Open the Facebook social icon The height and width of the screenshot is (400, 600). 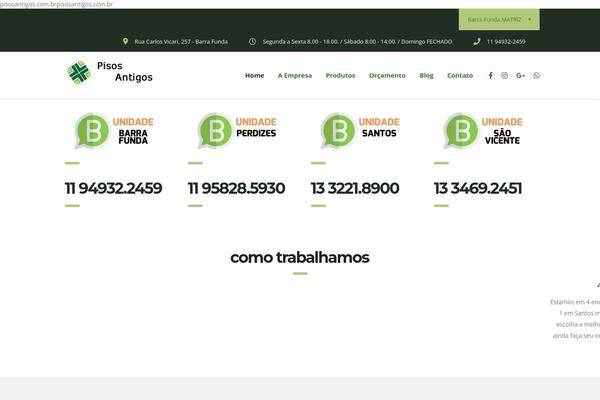(x=491, y=75)
